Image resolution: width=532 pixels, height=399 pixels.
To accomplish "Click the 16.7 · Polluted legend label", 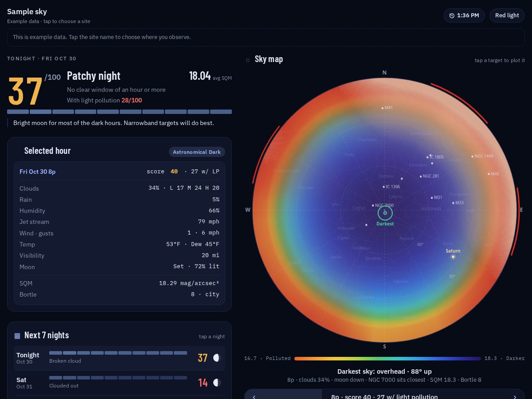I will [x=267, y=358].
